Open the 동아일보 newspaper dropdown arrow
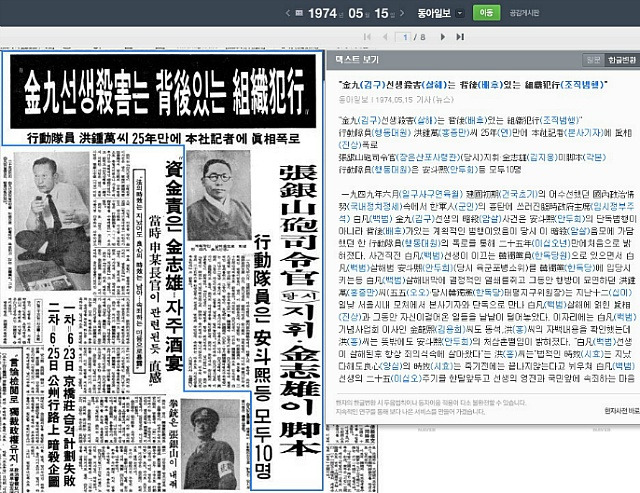 [x=460, y=13]
